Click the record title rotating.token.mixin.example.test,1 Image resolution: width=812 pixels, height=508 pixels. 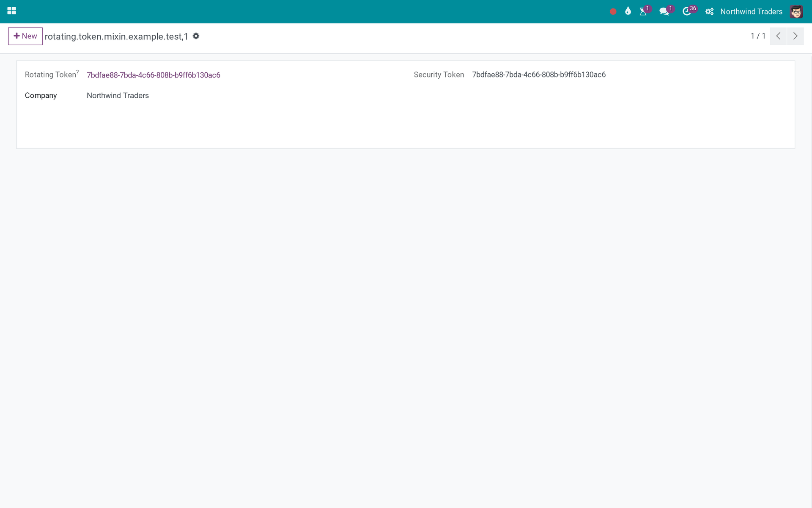coord(116,36)
